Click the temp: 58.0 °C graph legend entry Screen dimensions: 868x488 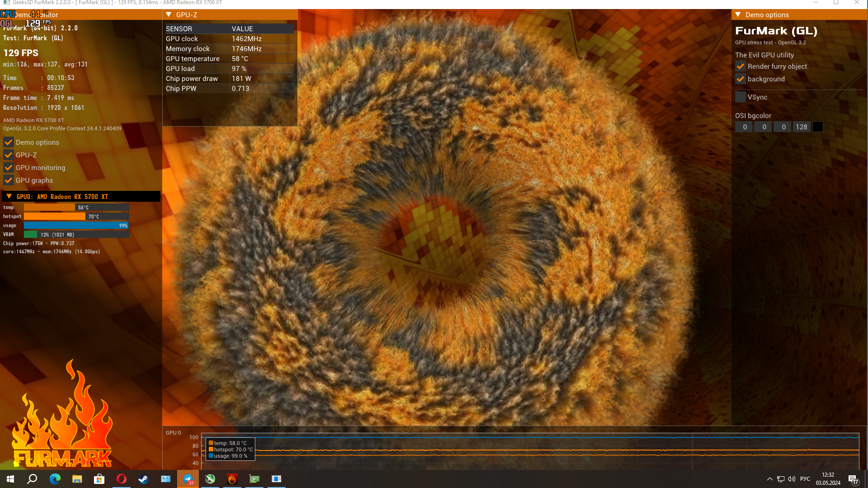pyautogui.click(x=227, y=443)
